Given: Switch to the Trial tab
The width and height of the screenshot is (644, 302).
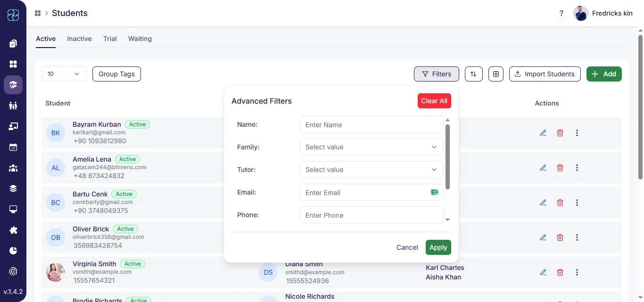Looking at the screenshot, I should (110, 39).
